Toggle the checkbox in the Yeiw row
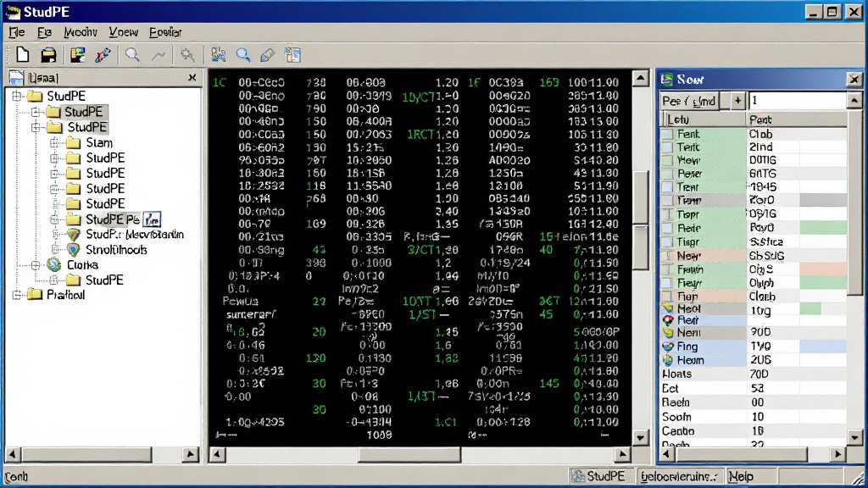Screen dimensions: 868x488 coord(668,160)
